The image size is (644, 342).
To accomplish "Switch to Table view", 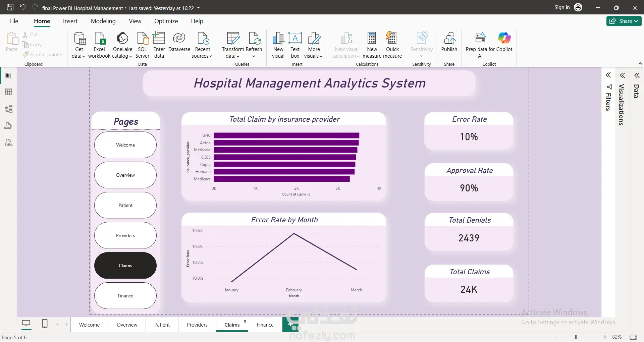I will [8, 92].
